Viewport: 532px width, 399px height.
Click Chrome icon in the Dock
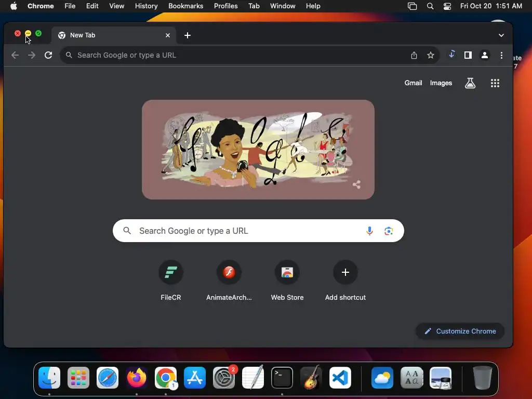(x=166, y=378)
